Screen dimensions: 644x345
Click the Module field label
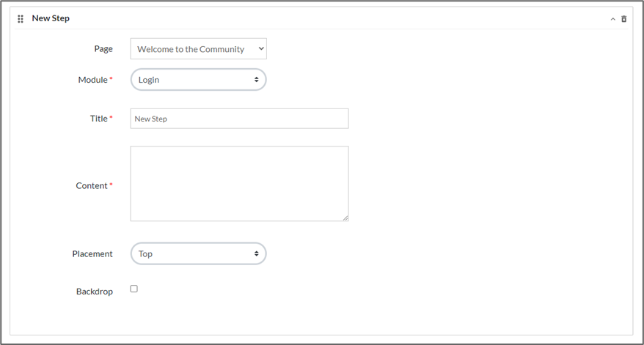coord(92,80)
